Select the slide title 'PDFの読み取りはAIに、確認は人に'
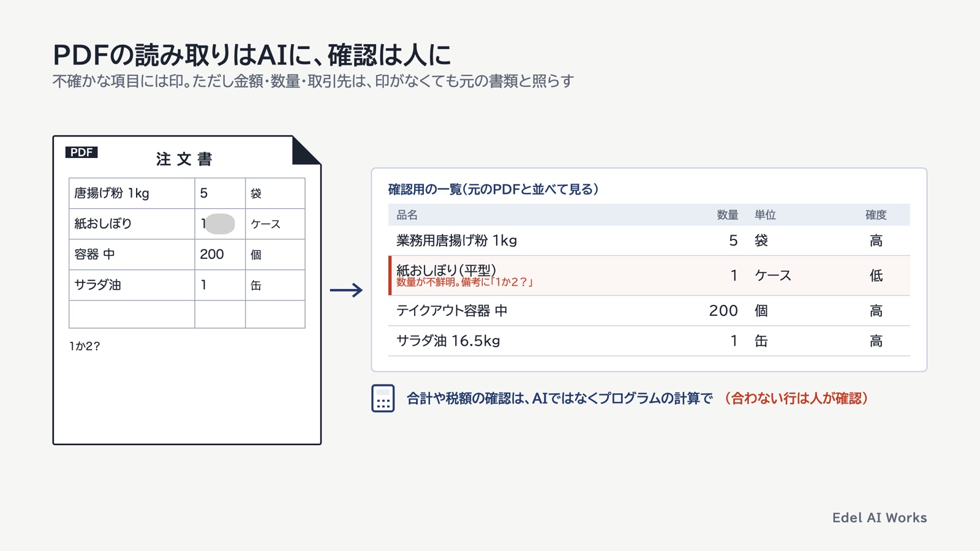 click(252, 55)
